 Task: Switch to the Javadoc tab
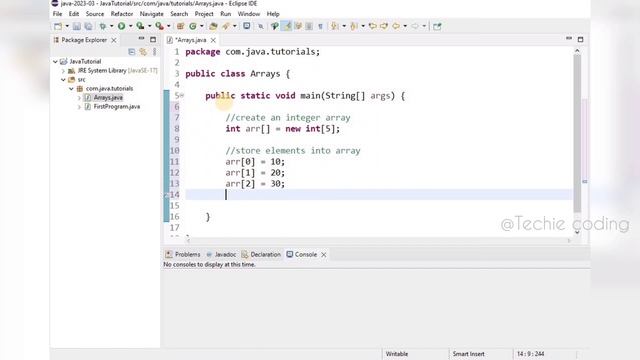[221, 254]
